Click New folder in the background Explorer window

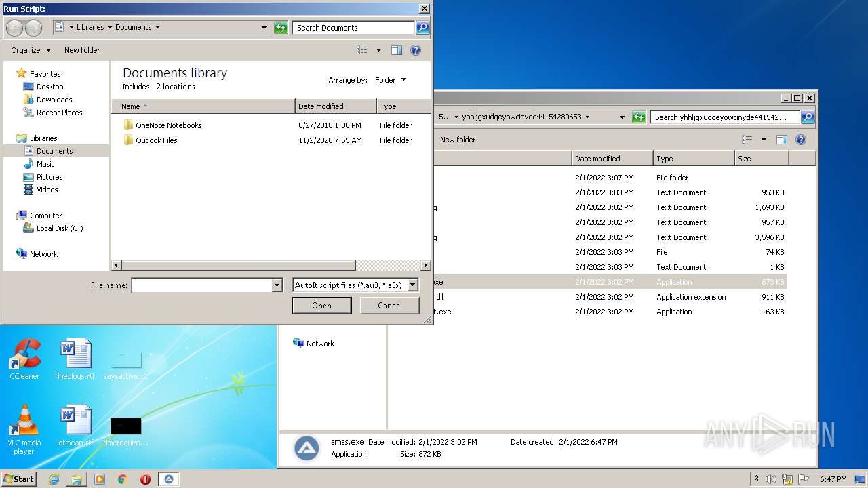458,140
